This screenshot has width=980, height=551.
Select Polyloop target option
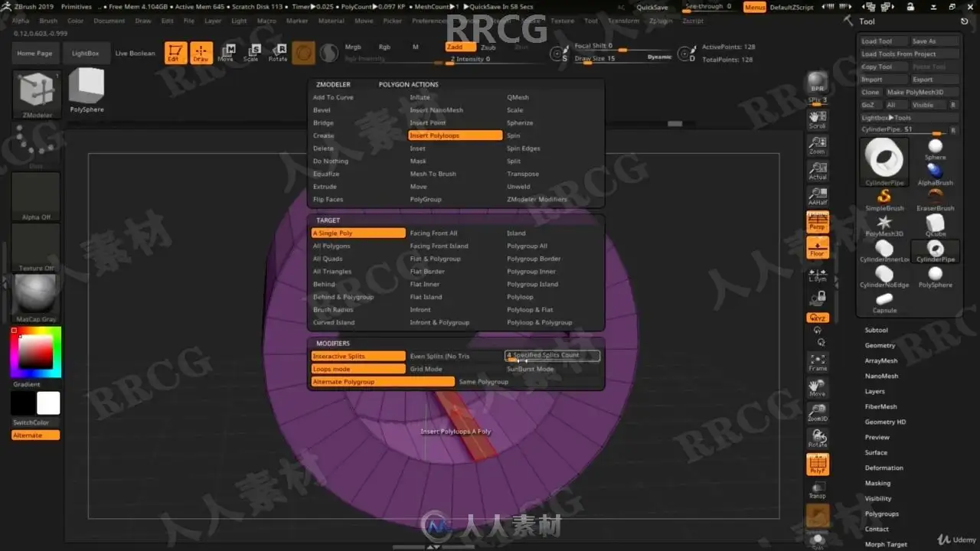coord(520,297)
